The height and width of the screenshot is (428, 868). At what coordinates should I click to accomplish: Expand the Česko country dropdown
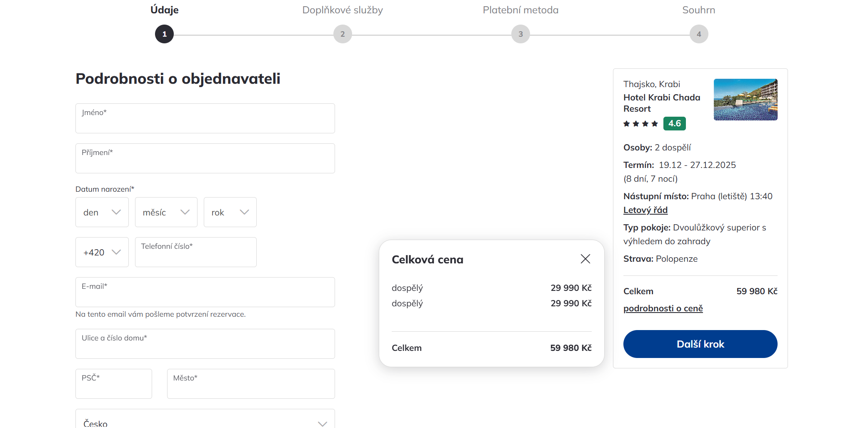205,422
